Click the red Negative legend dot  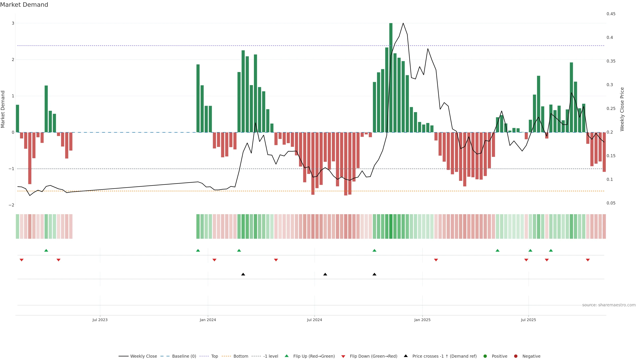[516, 356]
